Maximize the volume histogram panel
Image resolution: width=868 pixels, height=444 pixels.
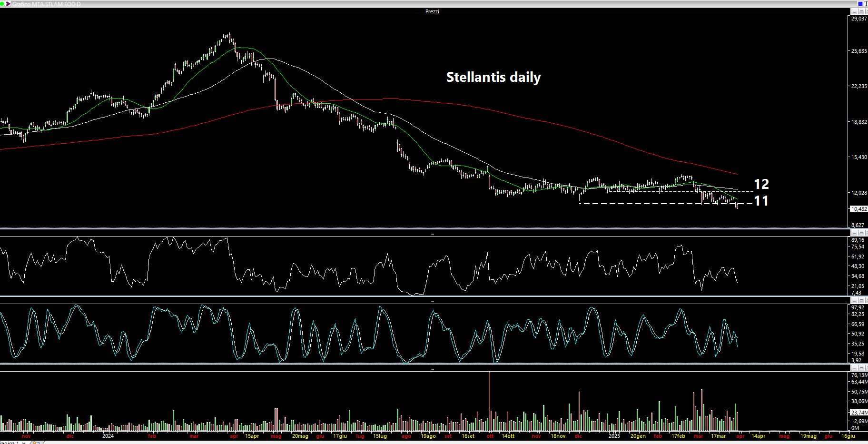861,368
